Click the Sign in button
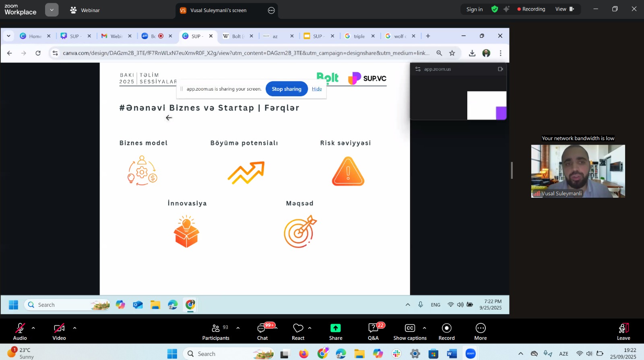This screenshot has width=644, height=360. pyautogui.click(x=474, y=9)
